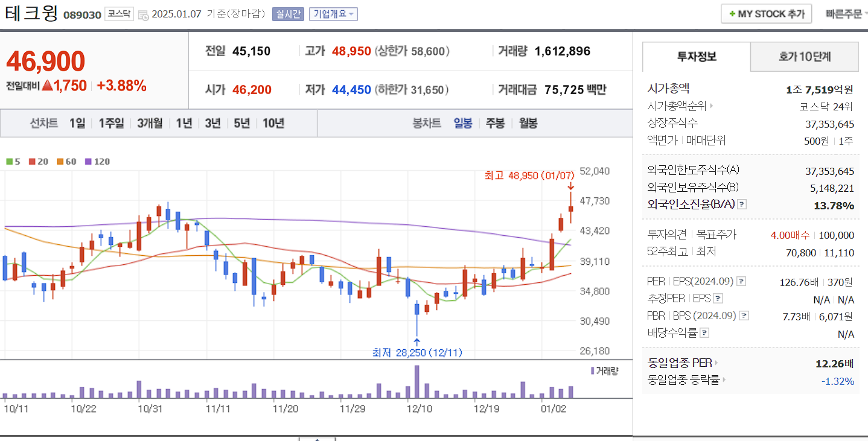The width and height of the screenshot is (868, 441).
Task: Switch to the 호가 10단계 tab
Action: click(805, 57)
